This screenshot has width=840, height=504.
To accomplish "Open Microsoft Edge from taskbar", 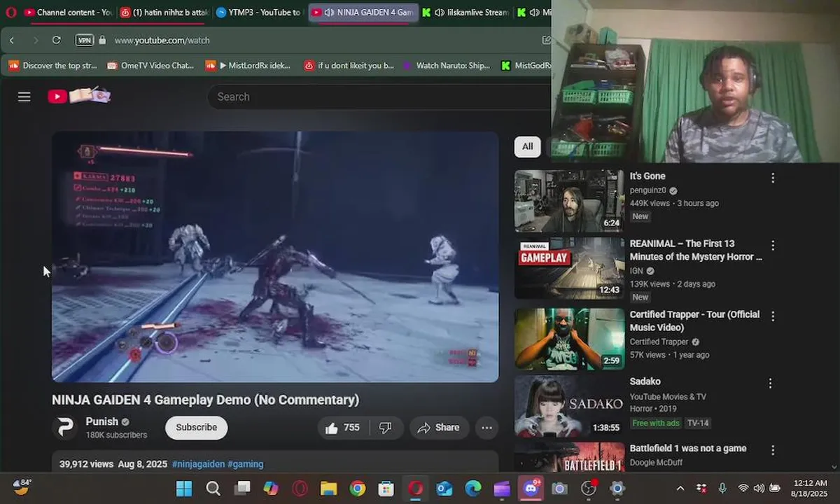I will [473, 488].
